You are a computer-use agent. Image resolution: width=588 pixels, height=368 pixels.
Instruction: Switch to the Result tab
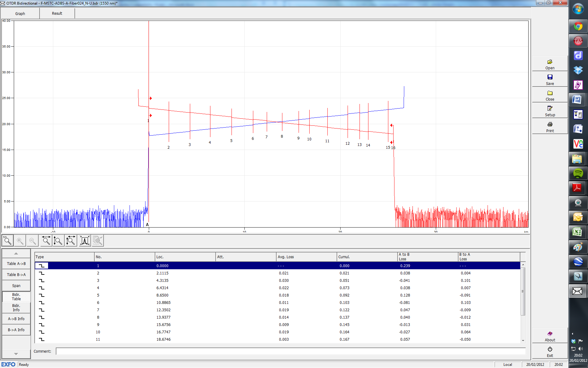pyautogui.click(x=57, y=13)
